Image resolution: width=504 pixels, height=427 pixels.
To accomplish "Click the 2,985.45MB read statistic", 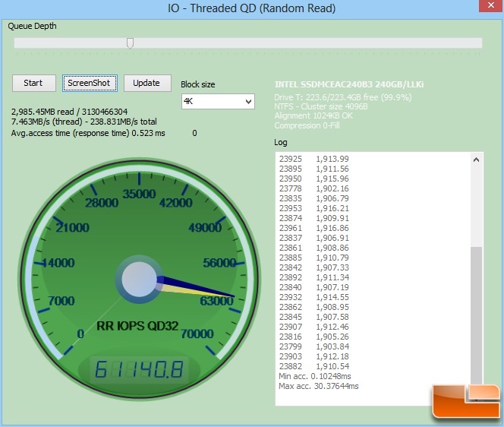I will [69, 112].
